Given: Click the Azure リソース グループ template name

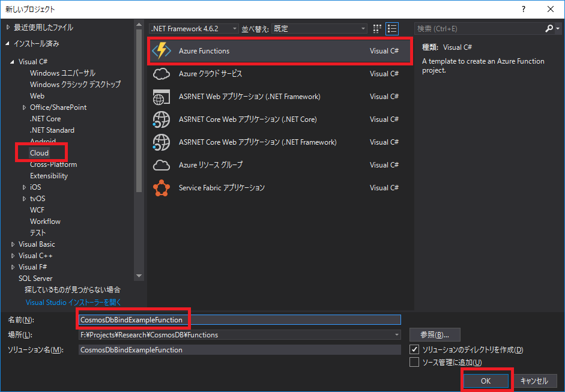Looking at the screenshot, I should pyautogui.click(x=211, y=165).
